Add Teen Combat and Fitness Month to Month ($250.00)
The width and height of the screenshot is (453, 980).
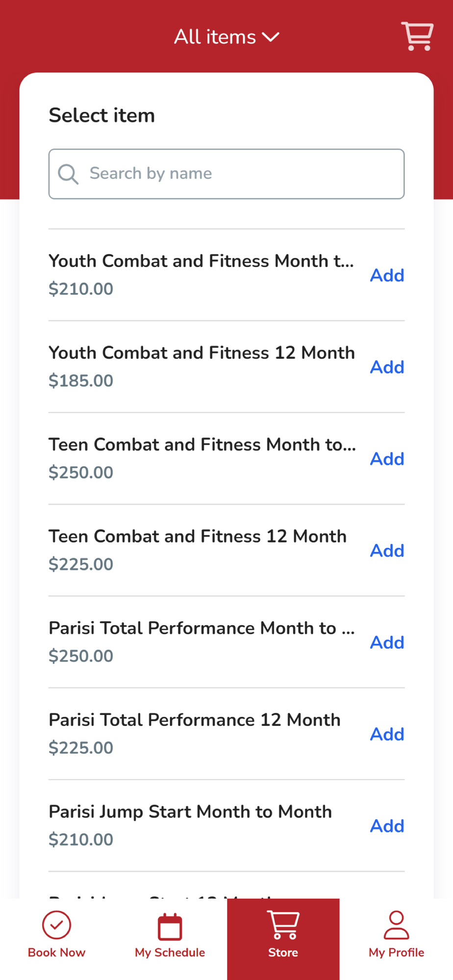[x=387, y=459]
